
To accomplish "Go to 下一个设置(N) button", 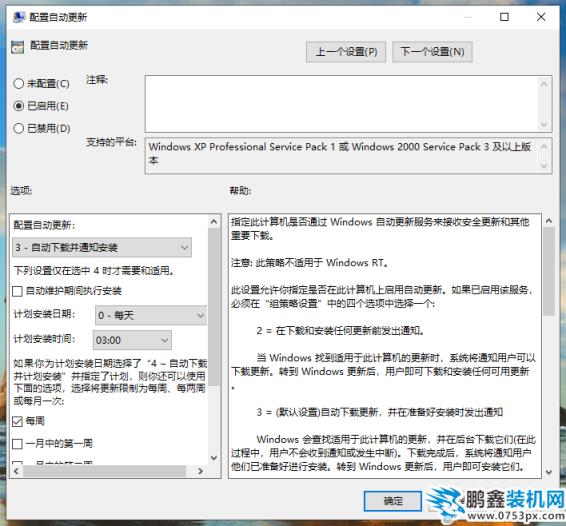I will click(x=432, y=52).
